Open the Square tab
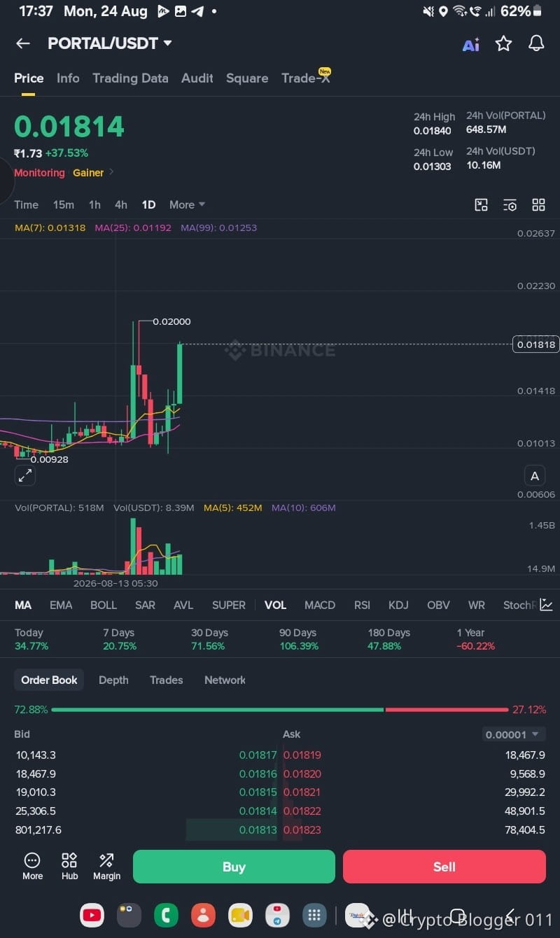The width and height of the screenshot is (560, 938). [247, 78]
